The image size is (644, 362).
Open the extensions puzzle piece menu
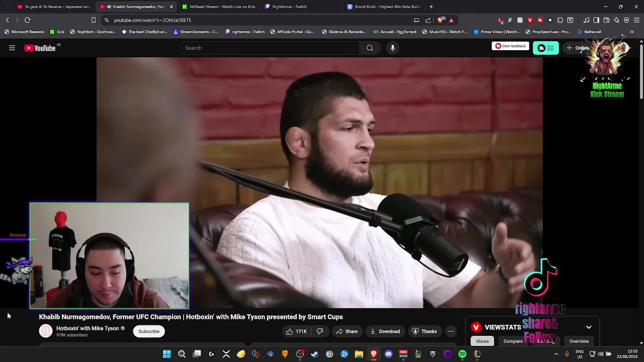[x=560, y=20]
